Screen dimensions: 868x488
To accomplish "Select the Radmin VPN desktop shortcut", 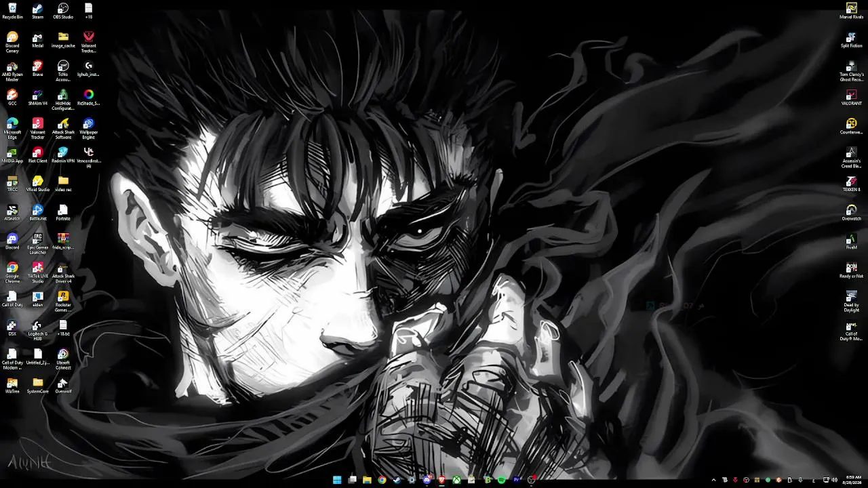I will pyautogui.click(x=63, y=155).
